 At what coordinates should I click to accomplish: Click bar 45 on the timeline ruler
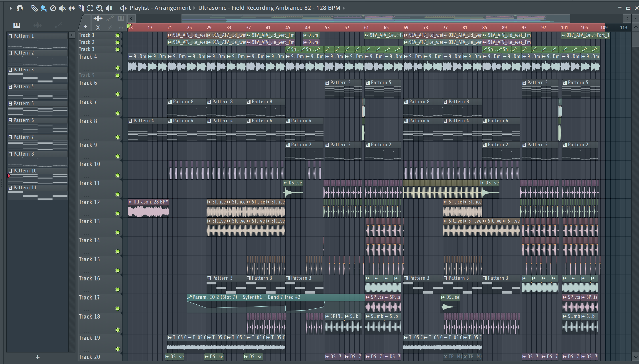(x=288, y=27)
